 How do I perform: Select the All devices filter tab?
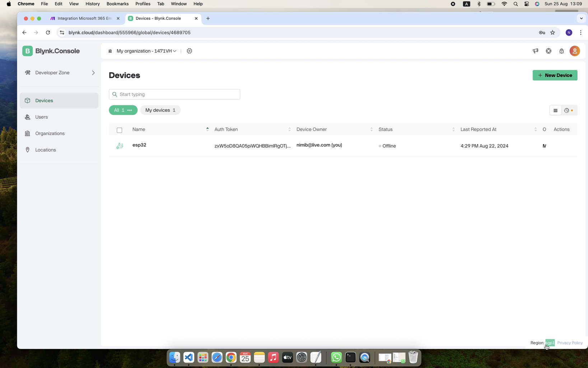coord(123,110)
